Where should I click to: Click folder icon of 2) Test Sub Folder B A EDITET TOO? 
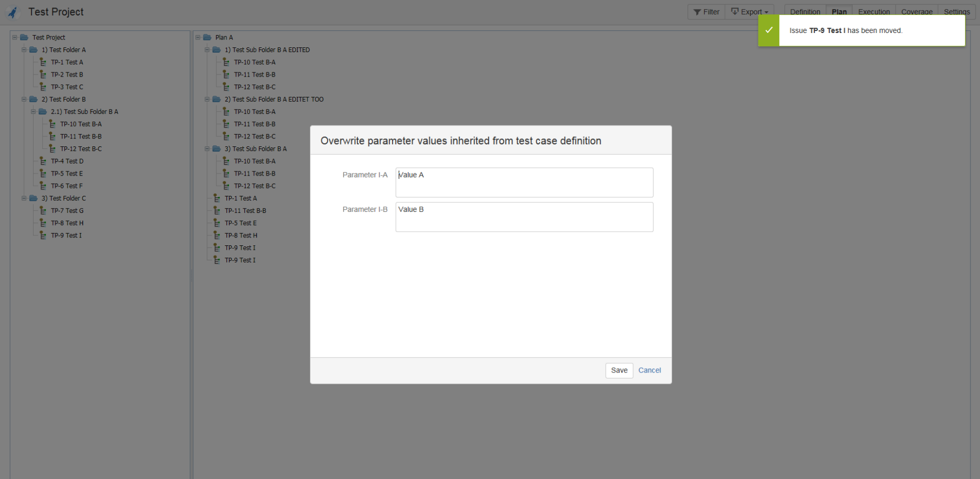coord(217,99)
